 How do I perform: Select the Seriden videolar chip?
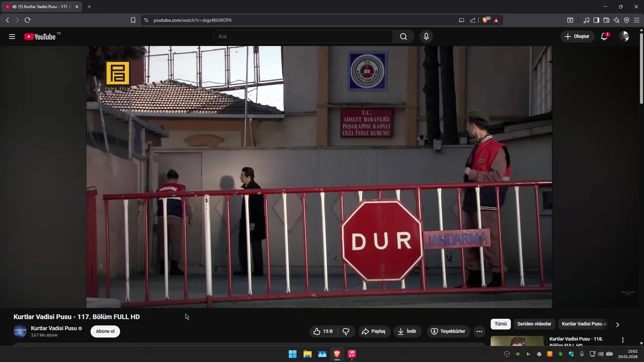point(534,324)
